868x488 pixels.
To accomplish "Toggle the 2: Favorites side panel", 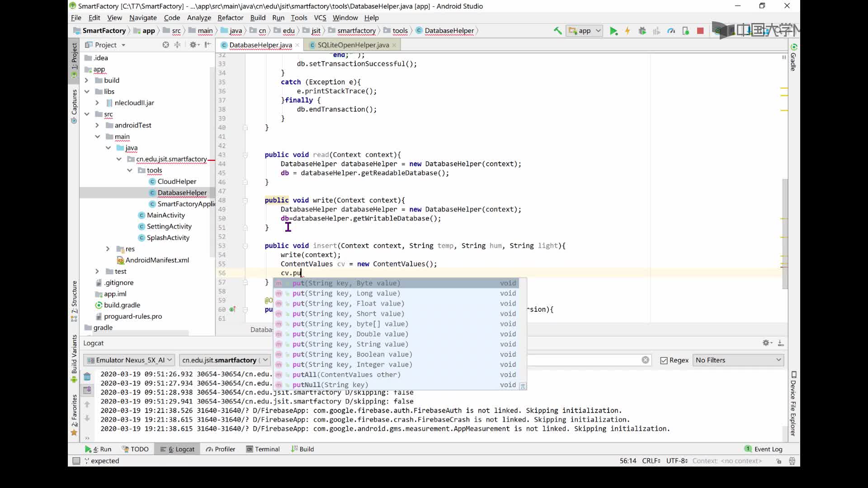I will (x=74, y=415).
